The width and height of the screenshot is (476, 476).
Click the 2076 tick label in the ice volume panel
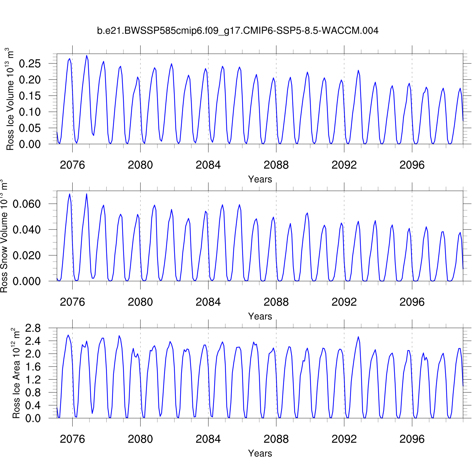[72, 165]
